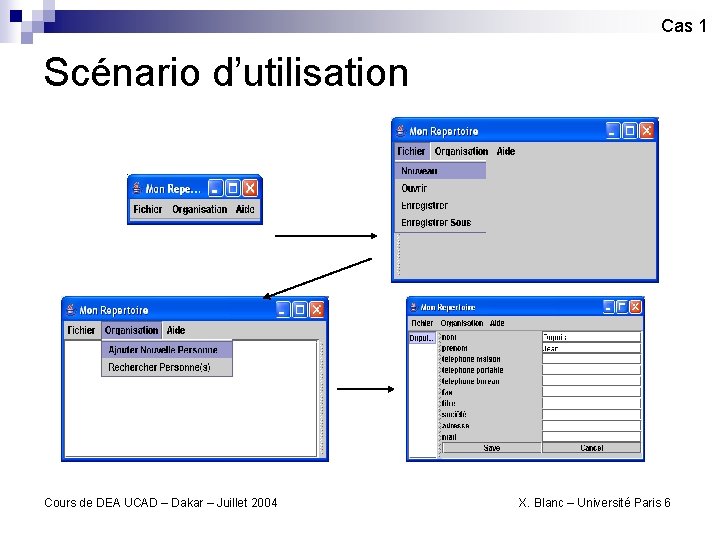The height and width of the screenshot is (540, 720).
Task: Choose Enregistrer in the open Fichier menu
Action: click(440, 205)
